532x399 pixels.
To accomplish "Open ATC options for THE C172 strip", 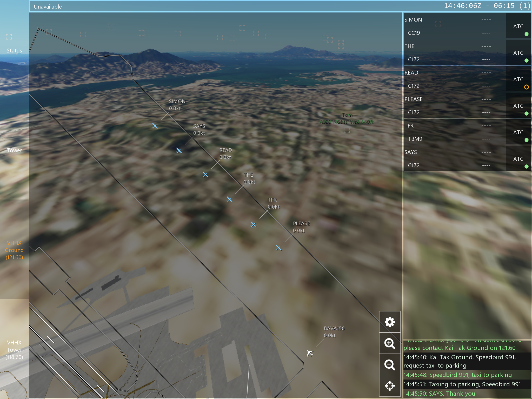I will 518,53.
